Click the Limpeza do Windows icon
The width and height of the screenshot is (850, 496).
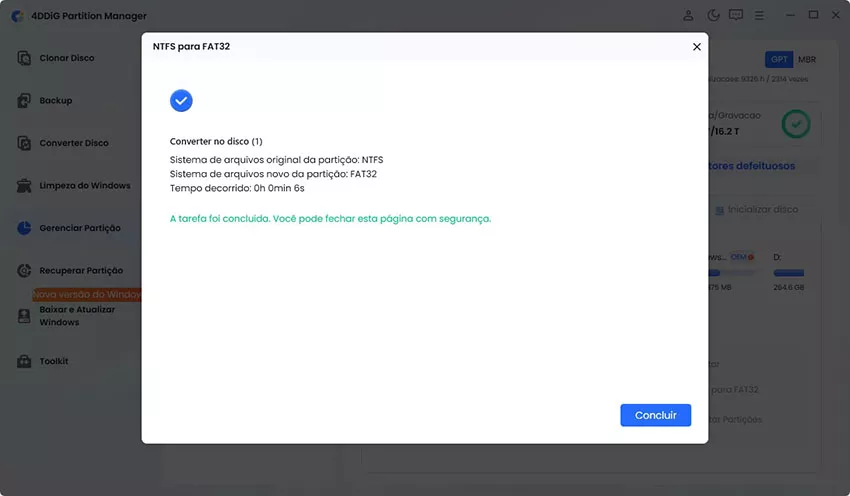(24, 185)
